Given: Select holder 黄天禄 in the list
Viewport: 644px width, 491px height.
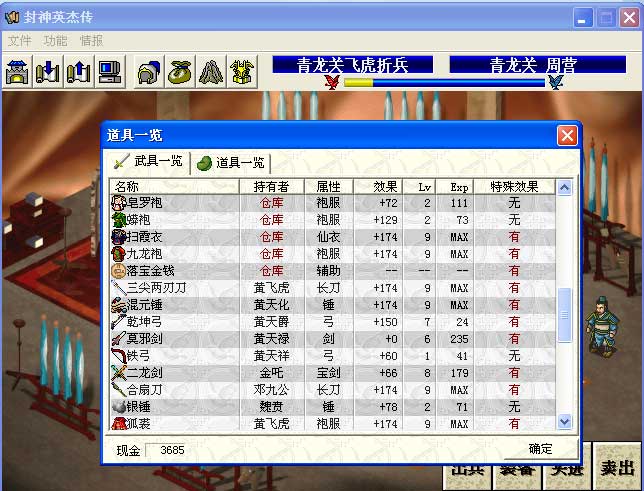Looking at the screenshot, I should click(x=271, y=339).
